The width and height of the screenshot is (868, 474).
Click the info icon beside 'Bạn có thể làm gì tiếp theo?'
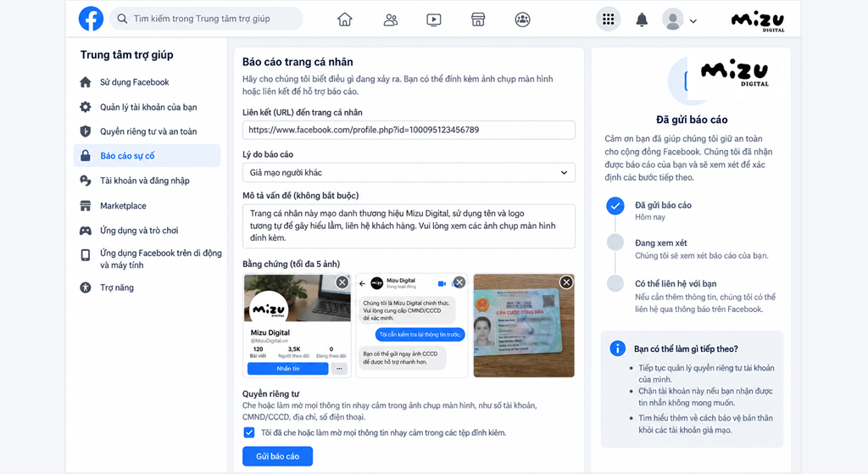[617, 349]
